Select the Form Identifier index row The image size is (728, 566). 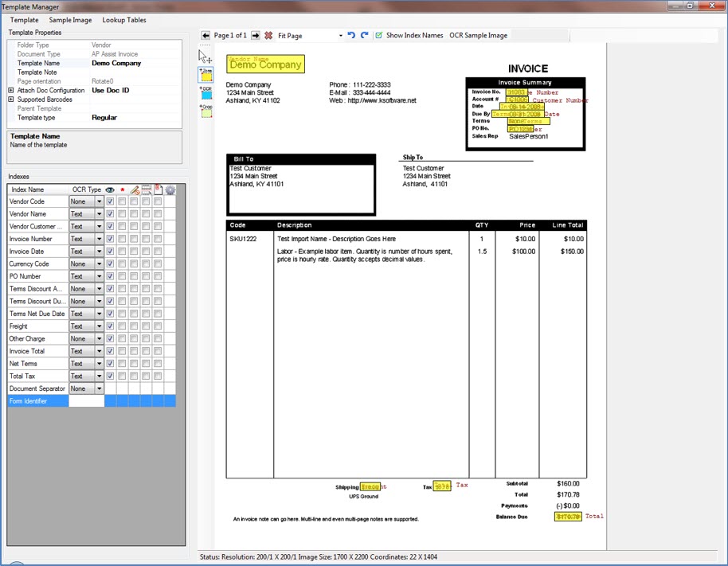click(x=37, y=401)
